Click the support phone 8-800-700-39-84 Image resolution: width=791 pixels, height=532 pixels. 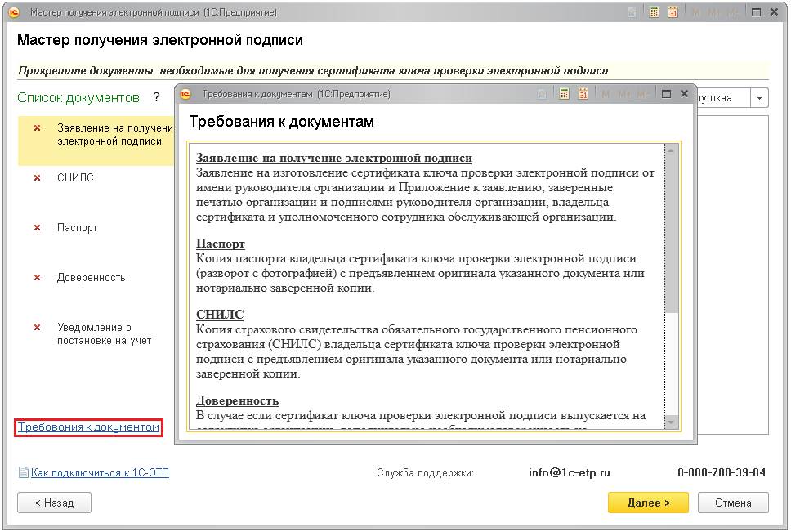(x=722, y=472)
